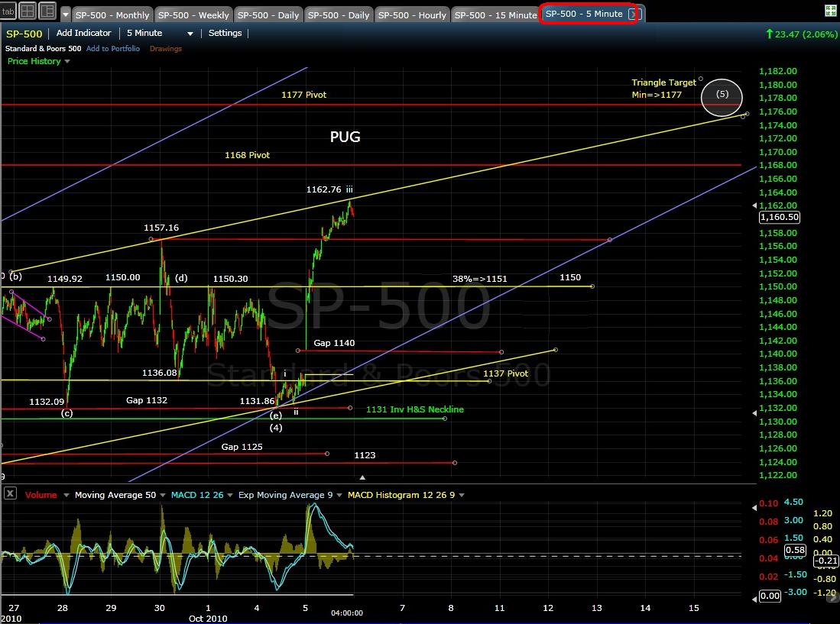Click the 0.58 indicator value box

796,550
